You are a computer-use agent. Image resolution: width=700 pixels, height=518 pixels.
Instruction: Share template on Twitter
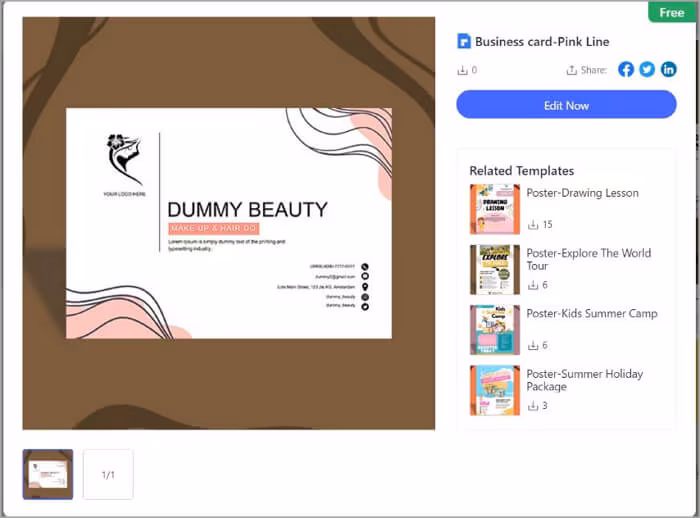tap(647, 70)
